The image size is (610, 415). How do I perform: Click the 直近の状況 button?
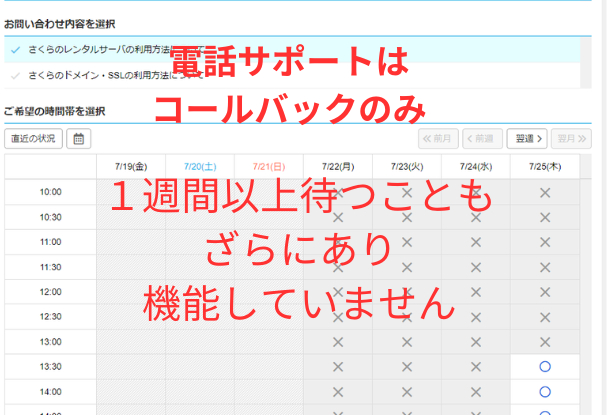pyautogui.click(x=33, y=138)
